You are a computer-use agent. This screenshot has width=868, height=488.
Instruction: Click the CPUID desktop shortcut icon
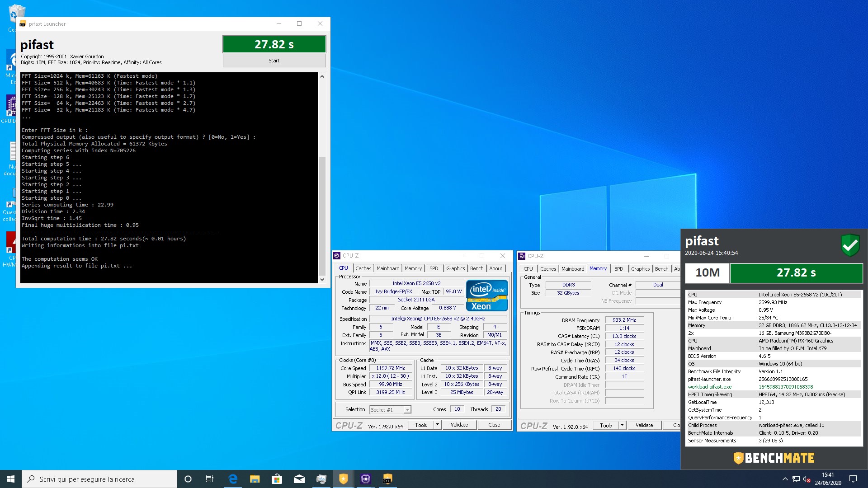[x=11, y=106]
